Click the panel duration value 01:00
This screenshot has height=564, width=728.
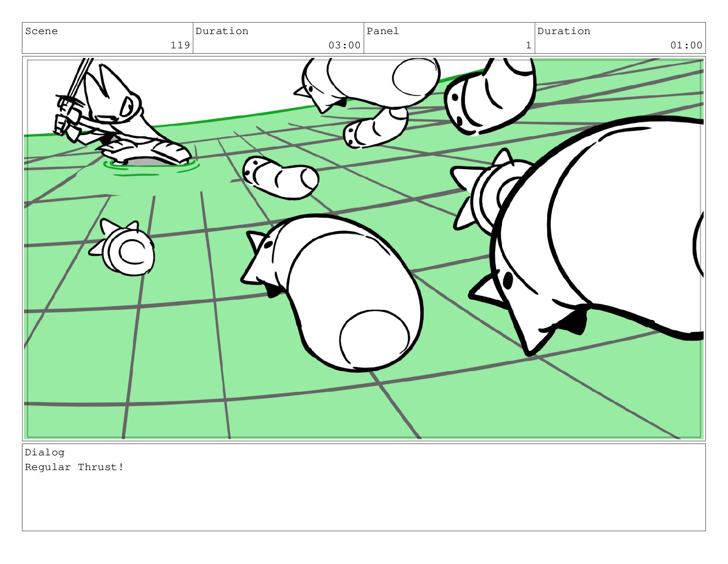(686, 45)
